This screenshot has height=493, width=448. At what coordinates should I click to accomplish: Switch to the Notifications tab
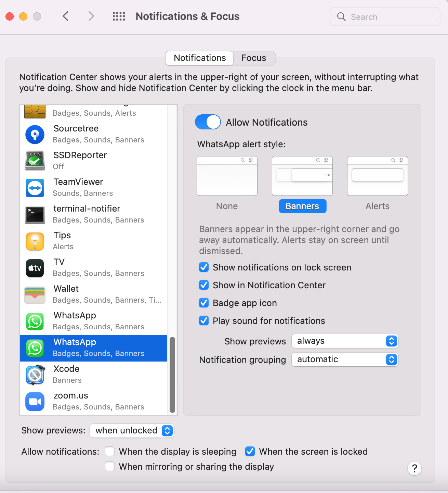(x=200, y=58)
